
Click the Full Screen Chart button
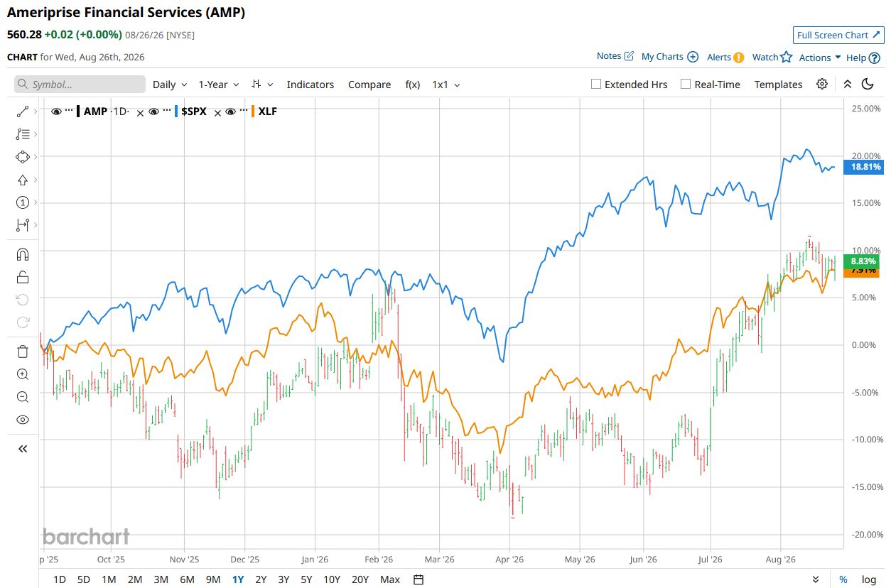[838, 35]
